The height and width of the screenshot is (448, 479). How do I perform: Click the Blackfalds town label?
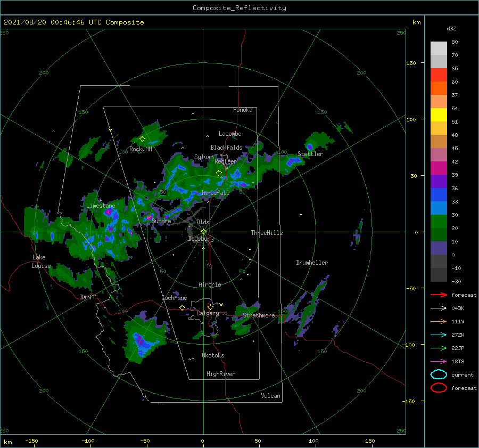click(x=226, y=148)
